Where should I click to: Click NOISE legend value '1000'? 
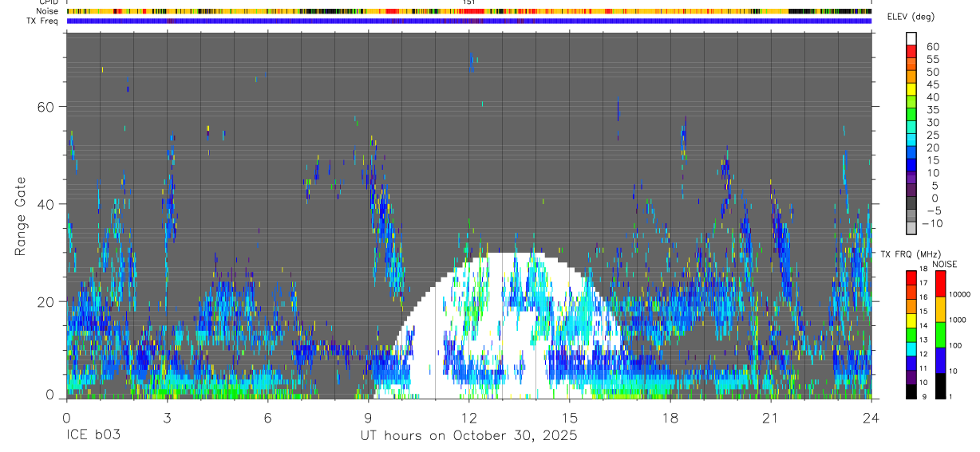point(958,320)
